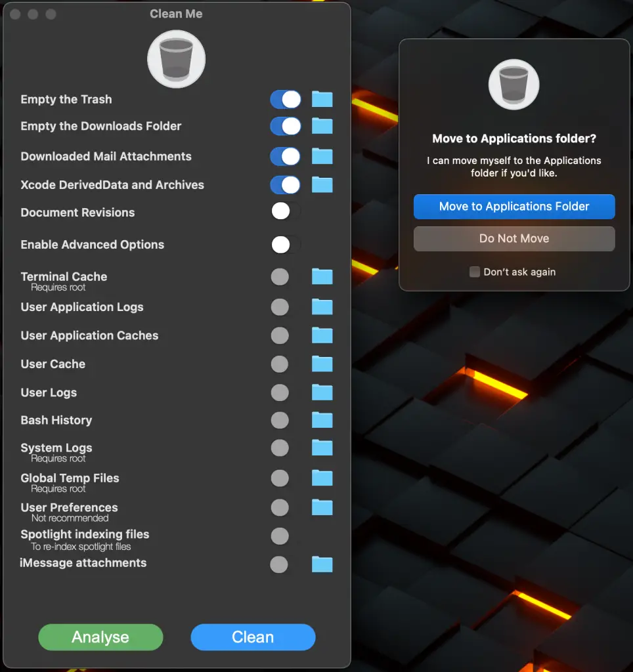This screenshot has height=672, width=633.
Task: Disable the Empty the Trash toggle
Action: 285,99
